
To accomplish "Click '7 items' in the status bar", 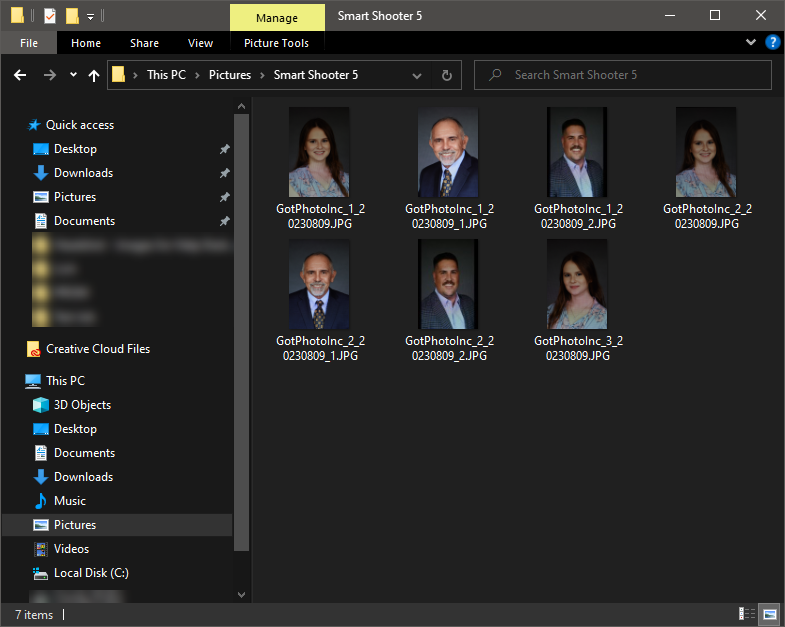I will coord(34,614).
